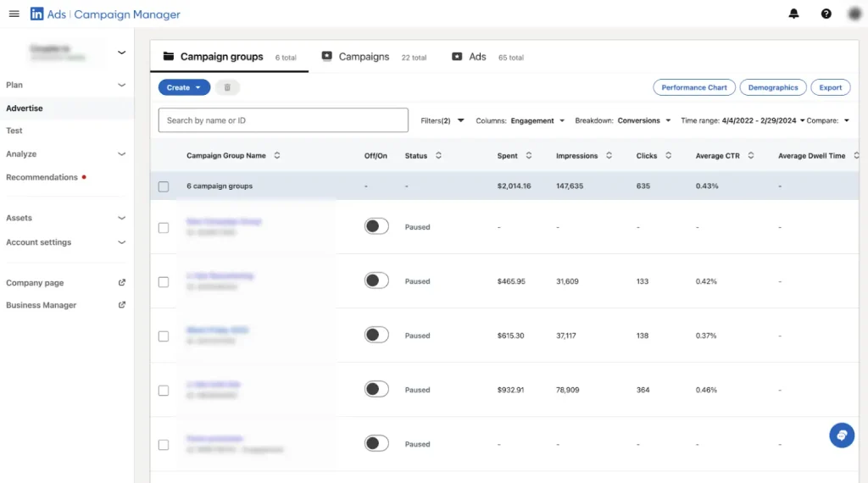Open the help question mark icon
868x483 pixels.
826,14
